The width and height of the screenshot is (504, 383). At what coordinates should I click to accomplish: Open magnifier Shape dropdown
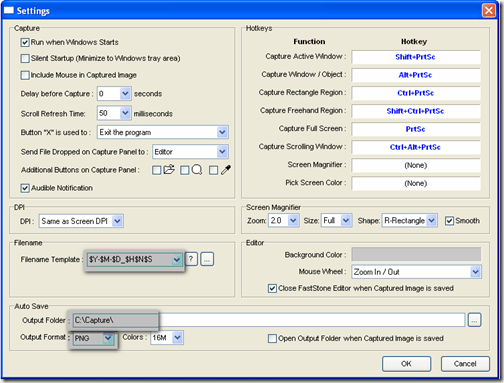[x=431, y=220]
